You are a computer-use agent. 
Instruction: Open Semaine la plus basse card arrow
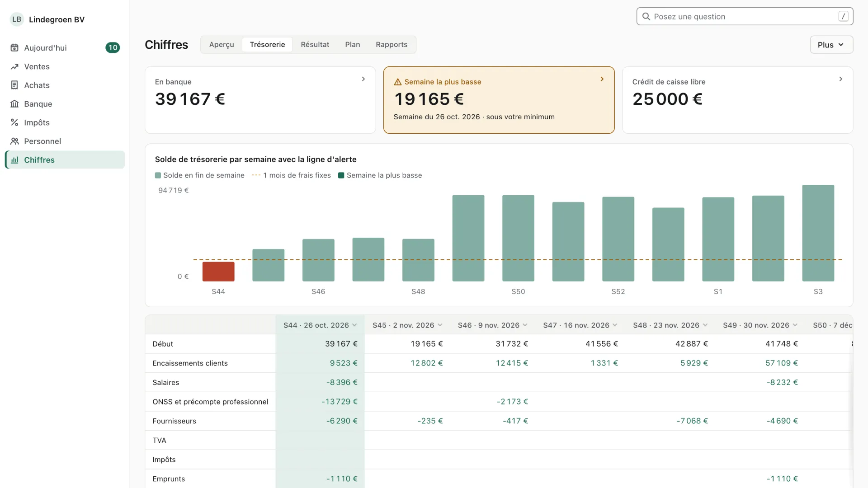tap(602, 79)
